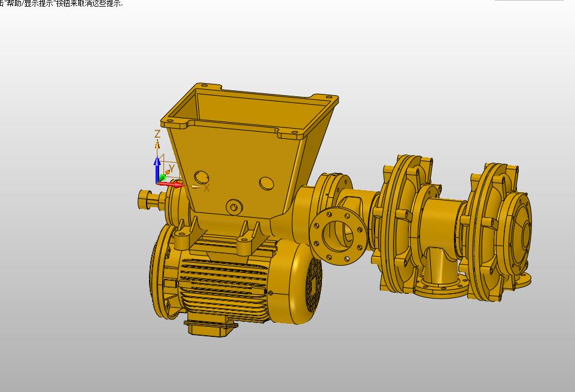Select the motor terminal box underneath
Screen dimensions: 575x392
coord(210,327)
